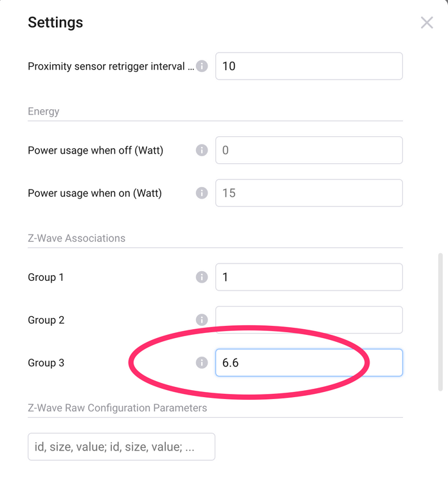448x482 pixels.
Task: Show info for Power usage when off
Action: click(202, 150)
